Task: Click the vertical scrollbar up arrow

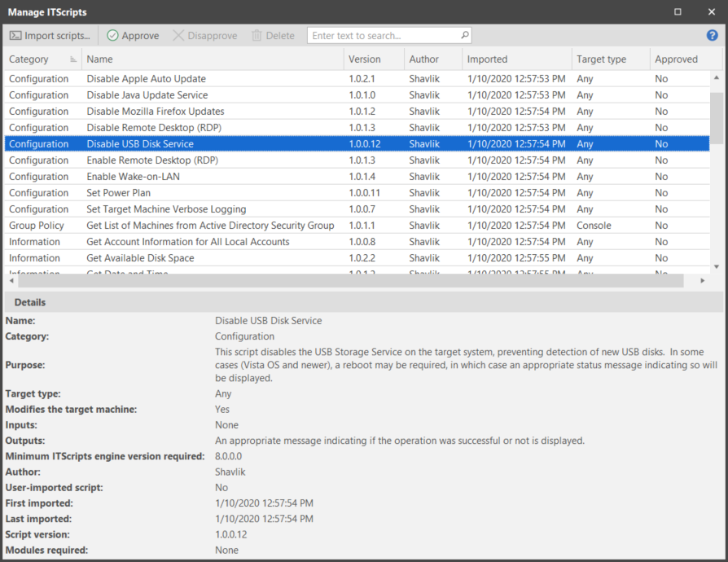Action: coord(717,77)
